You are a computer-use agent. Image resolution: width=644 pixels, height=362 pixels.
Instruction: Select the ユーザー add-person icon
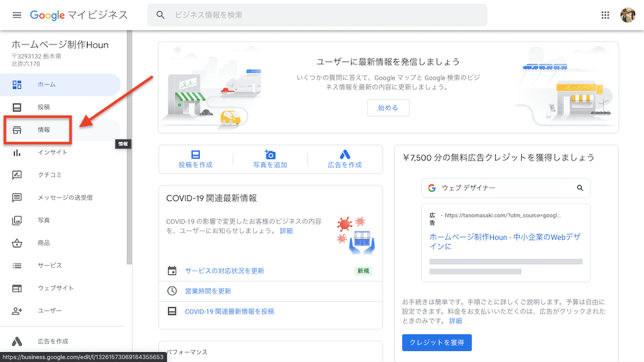17,310
